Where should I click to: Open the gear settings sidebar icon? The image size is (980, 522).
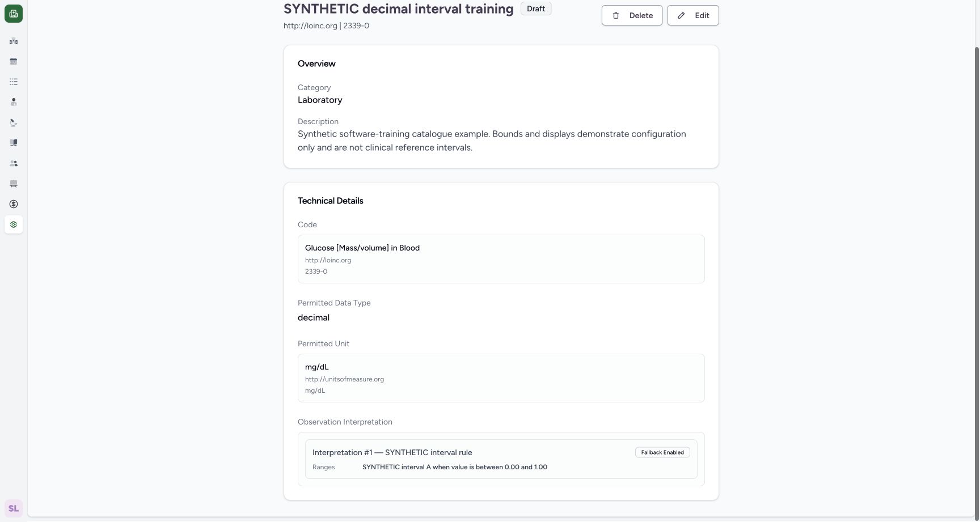14,224
